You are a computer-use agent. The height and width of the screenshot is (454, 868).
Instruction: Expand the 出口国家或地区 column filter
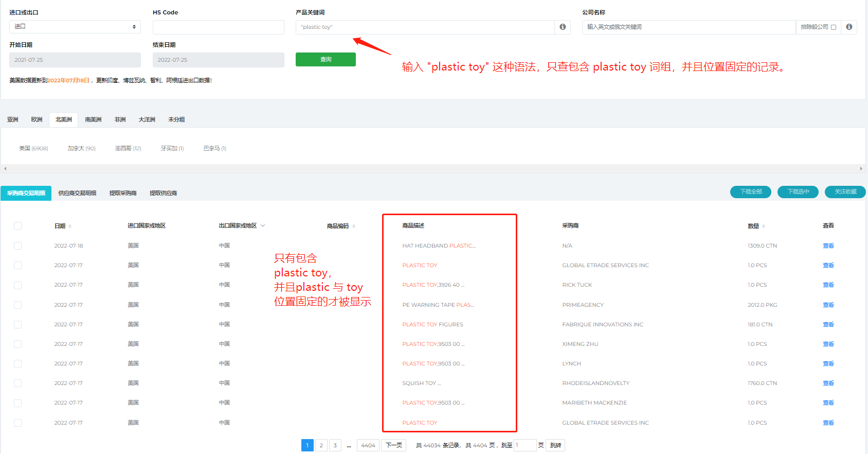point(263,225)
